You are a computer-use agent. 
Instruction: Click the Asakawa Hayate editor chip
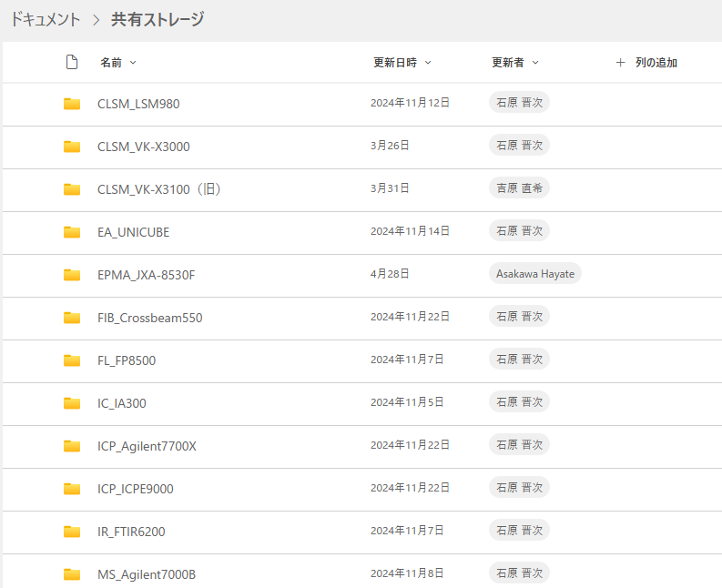(x=535, y=273)
